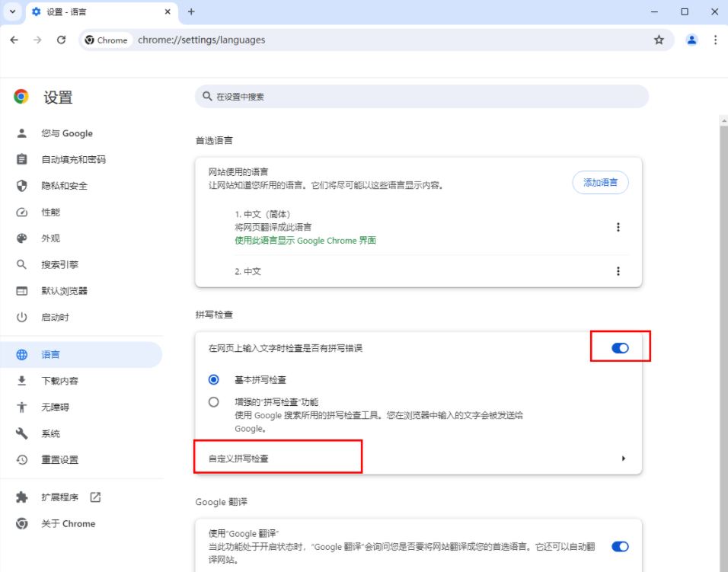This screenshot has width=728, height=572.
Task: Open Chrome's three-dot main menu
Action: pyautogui.click(x=715, y=40)
